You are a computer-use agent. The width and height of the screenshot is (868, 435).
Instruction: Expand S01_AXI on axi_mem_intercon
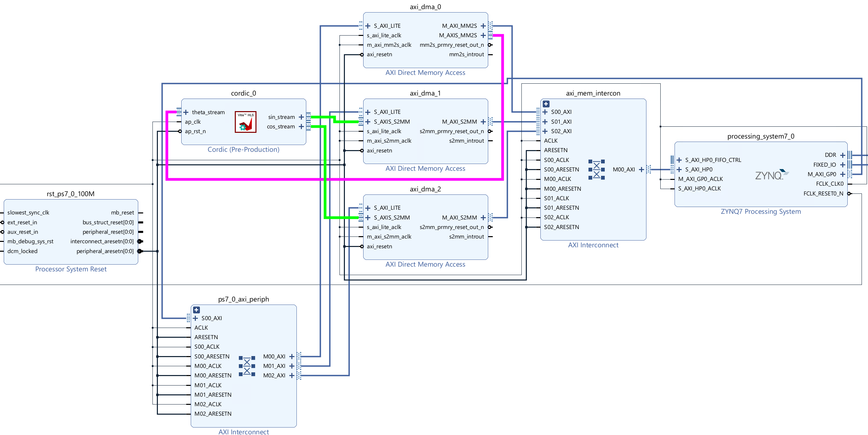pyautogui.click(x=545, y=122)
